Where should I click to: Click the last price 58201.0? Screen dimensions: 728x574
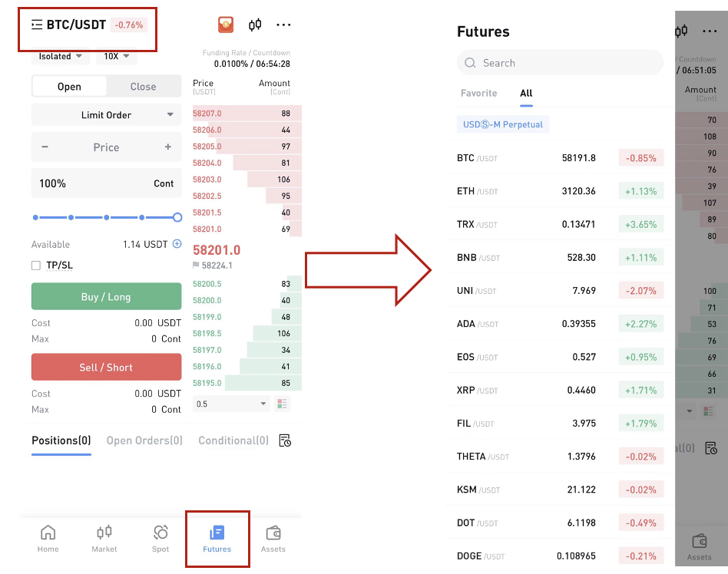pyautogui.click(x=217, y=250)
